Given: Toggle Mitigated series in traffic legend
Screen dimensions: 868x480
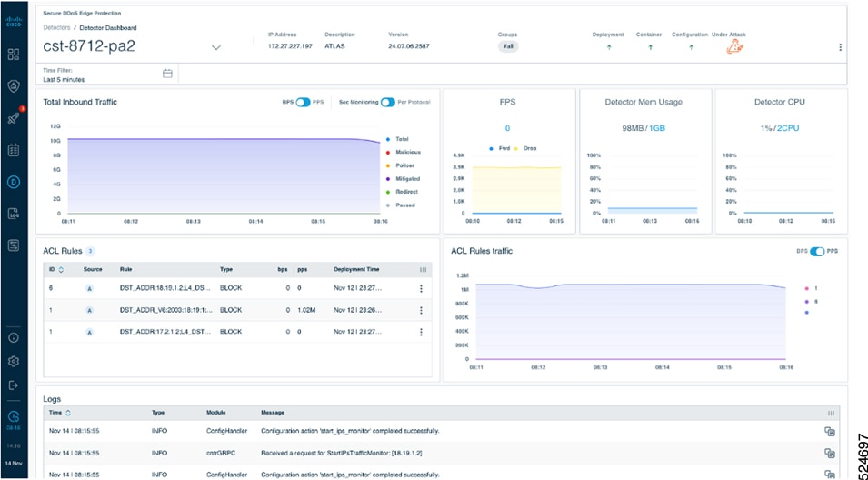Looking at the screenshot, I should [403, 179].
